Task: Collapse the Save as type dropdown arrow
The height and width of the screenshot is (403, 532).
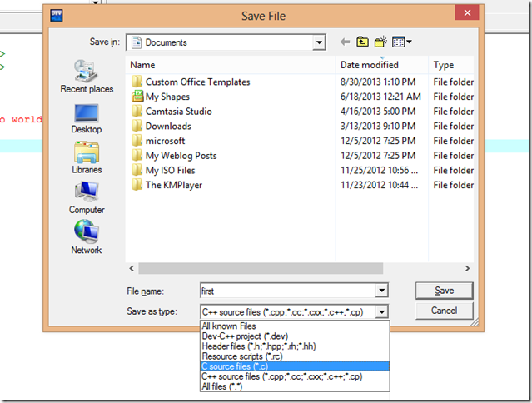Action: (381, 311)
